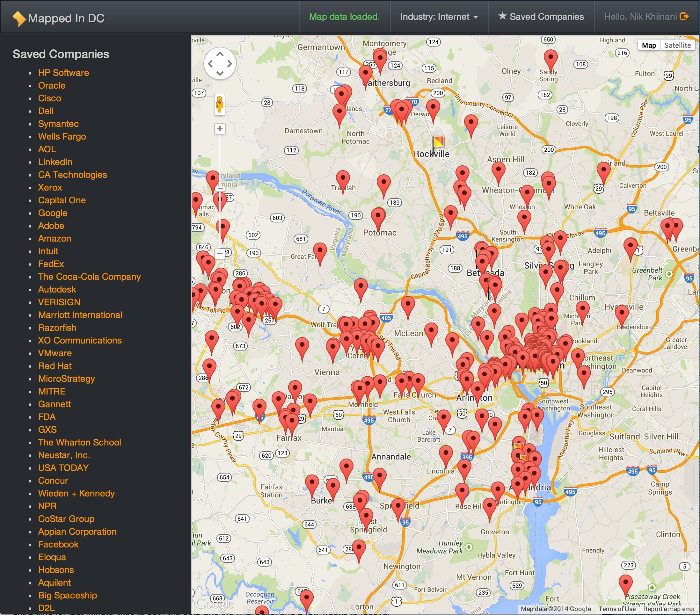The image size is (700, 615).
Task: Click the Street View pegman icon
Action: coord(220,105)
